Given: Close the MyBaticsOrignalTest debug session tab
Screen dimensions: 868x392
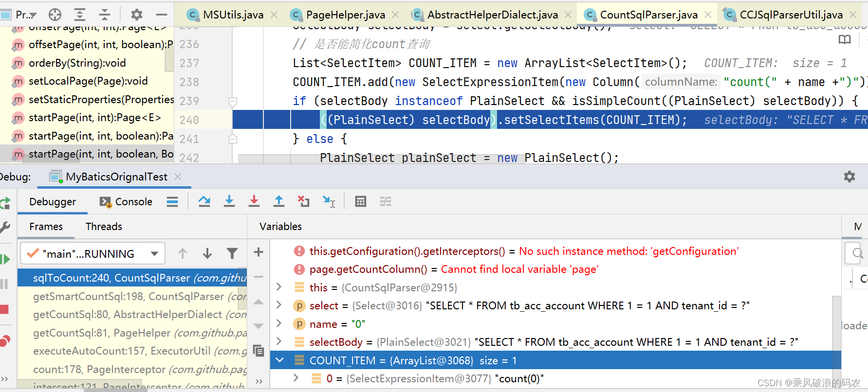Looking at the screenshot, I should pos(178,177).
